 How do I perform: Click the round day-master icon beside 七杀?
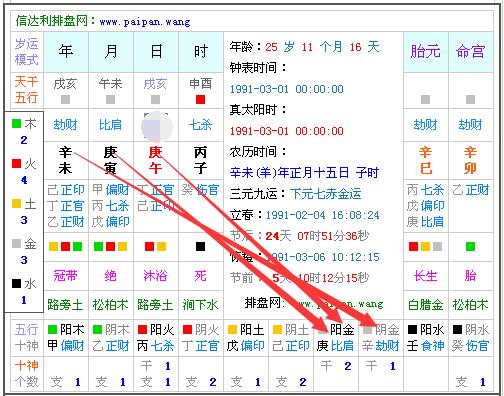[156, 126]
